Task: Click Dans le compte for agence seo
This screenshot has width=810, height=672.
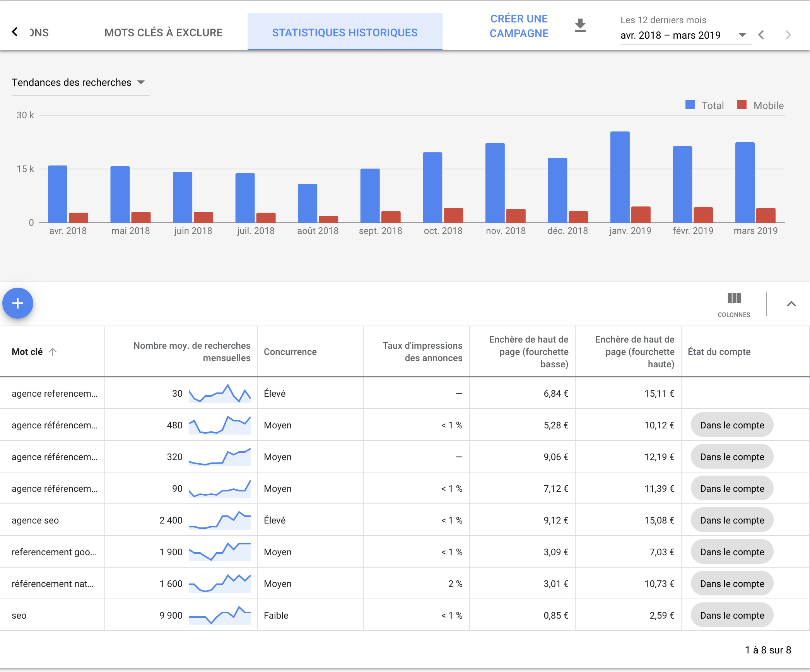Action: 732,520
